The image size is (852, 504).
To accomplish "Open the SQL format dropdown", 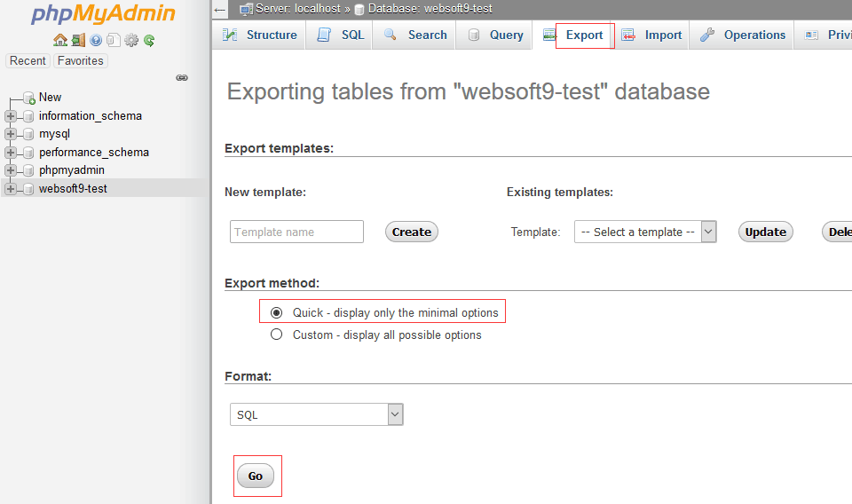I will click(x=315, y=414).
